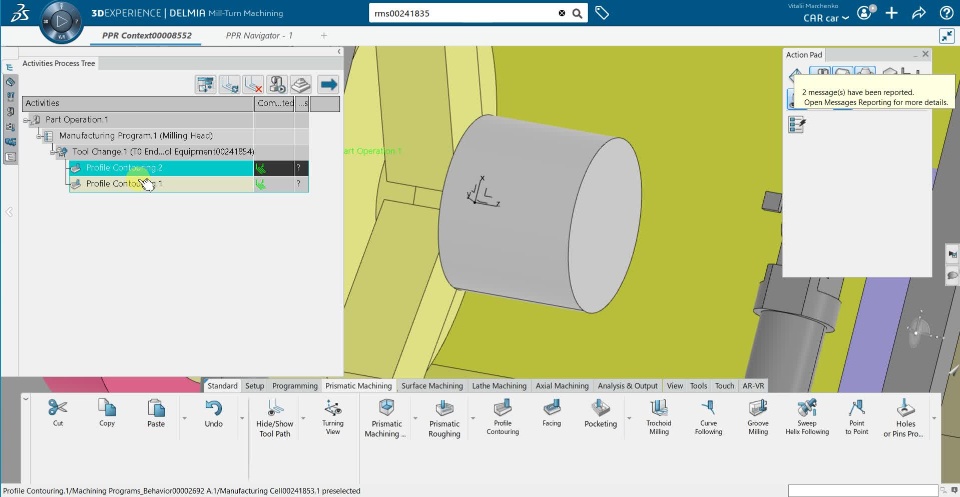Screen dimensions: 960x497
Task: Select the Prismatic Roughing tool
Action: pyautogui.click(x=444, y=419)
